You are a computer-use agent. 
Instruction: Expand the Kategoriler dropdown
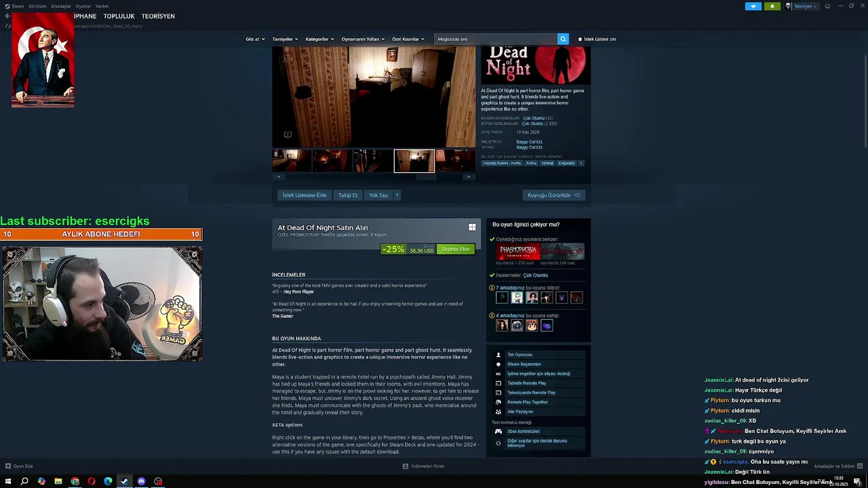(319, 39)
